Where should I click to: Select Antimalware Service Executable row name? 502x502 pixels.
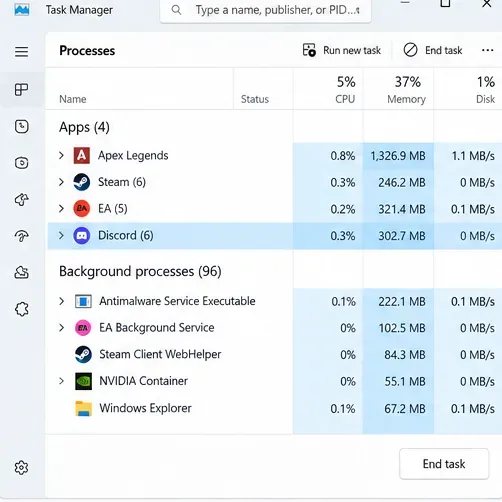pos(177,301)
